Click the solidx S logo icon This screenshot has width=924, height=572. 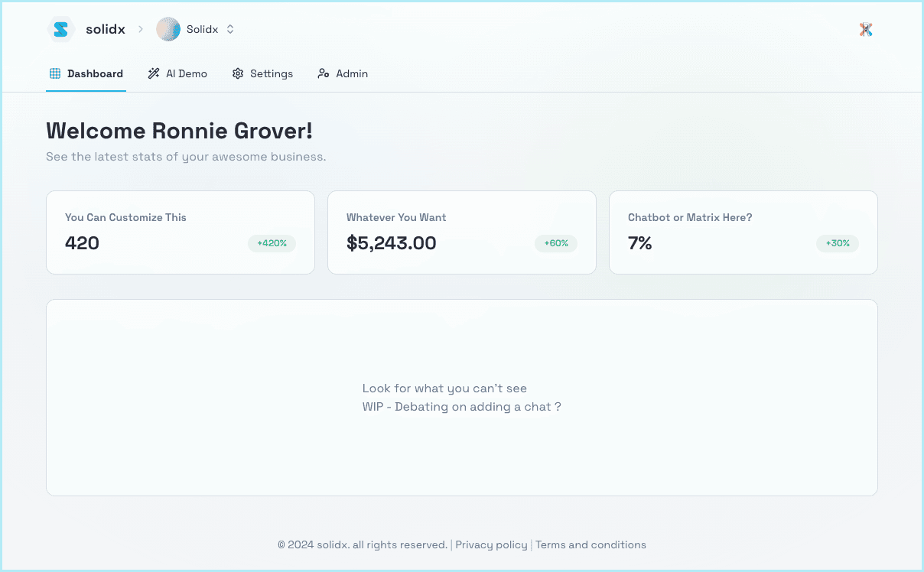click(61, 30)
